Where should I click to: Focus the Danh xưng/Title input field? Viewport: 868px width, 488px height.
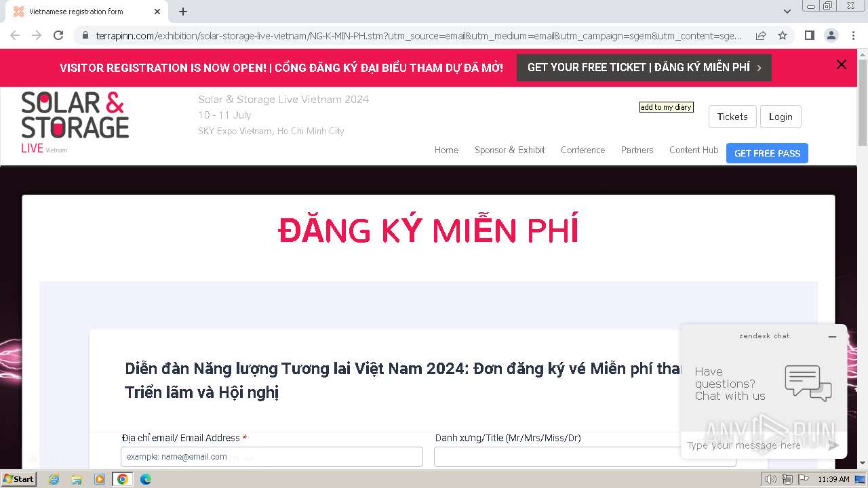pyautogui.click(x=585, y=457)
